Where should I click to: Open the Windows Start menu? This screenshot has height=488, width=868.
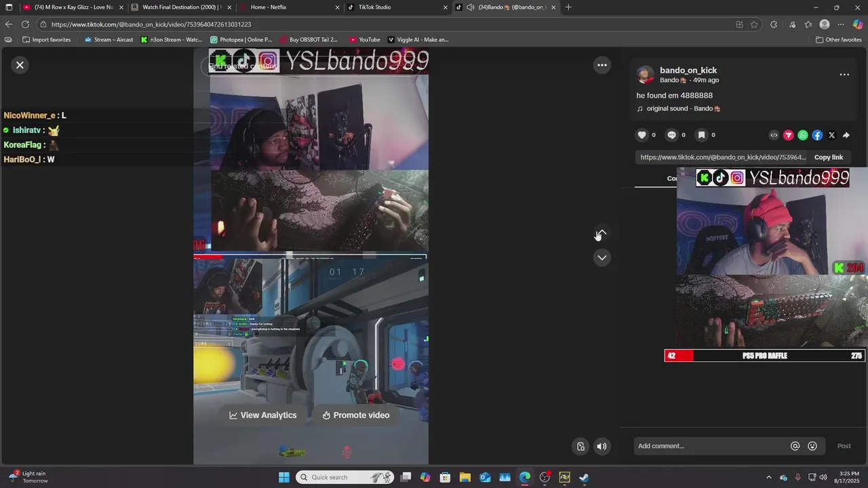click(284, 477)
